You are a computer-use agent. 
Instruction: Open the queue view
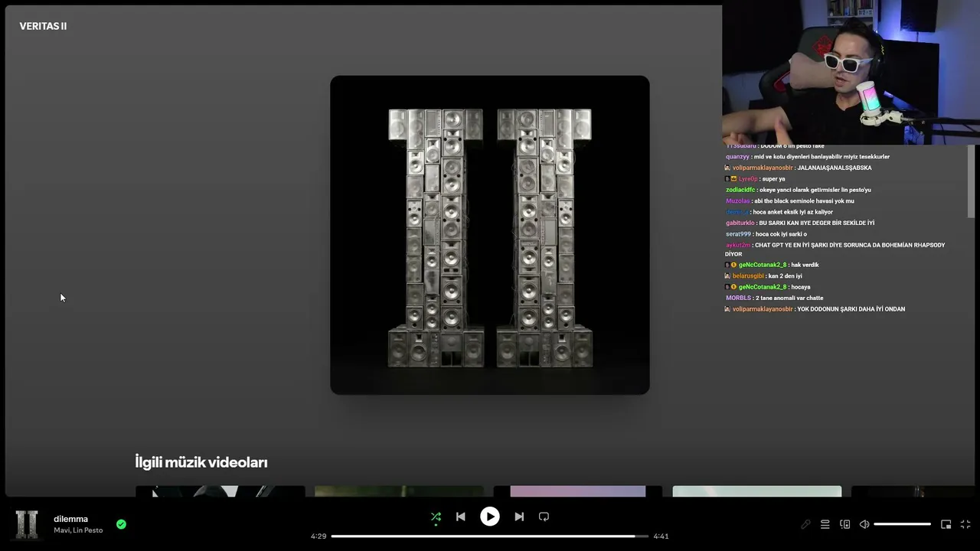pyautogui.click(x=825, y=524)
